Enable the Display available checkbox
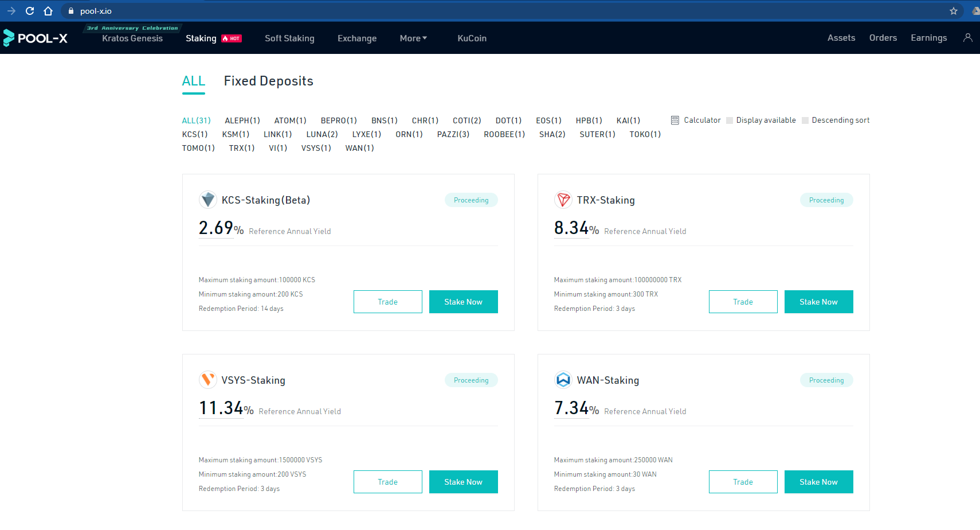This screenshot has width=980, height=530. [x=730, y=120]
